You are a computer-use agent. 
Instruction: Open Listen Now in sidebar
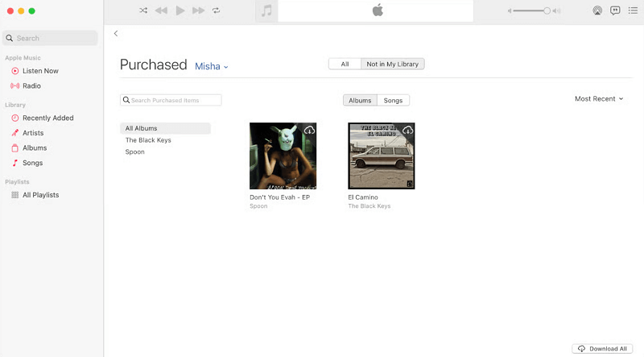pos(40,71)
